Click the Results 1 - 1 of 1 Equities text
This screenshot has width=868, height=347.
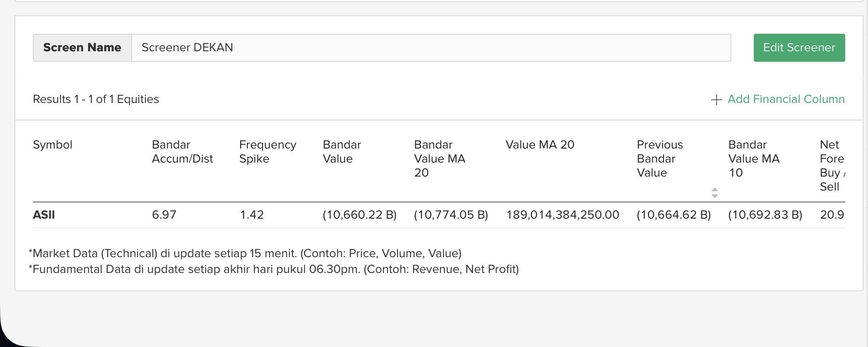coord(96,99)
